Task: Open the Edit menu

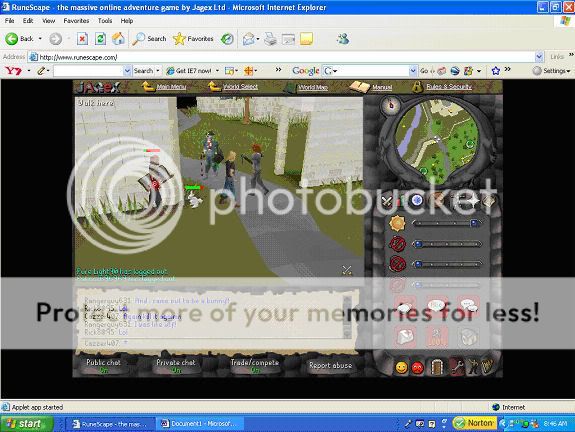Action: pos(28,21)
